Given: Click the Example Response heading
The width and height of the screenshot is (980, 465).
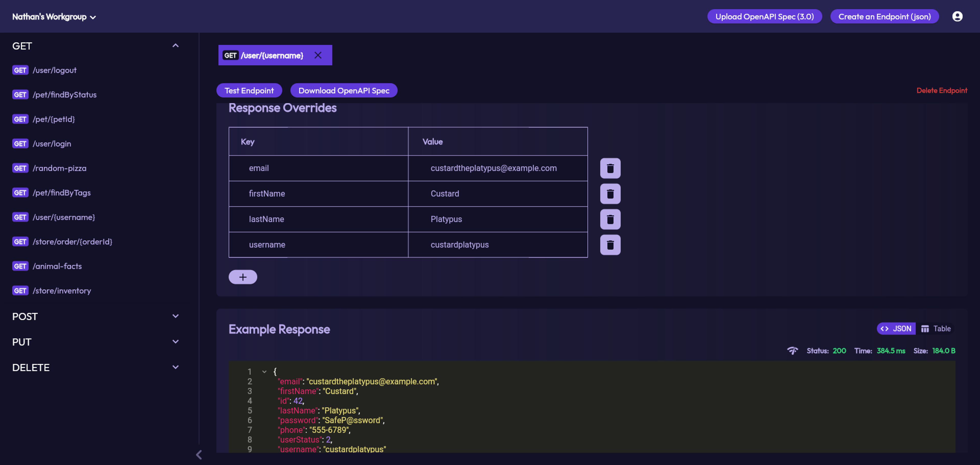Looking at the screenshot, I should (x=279, y=329).
